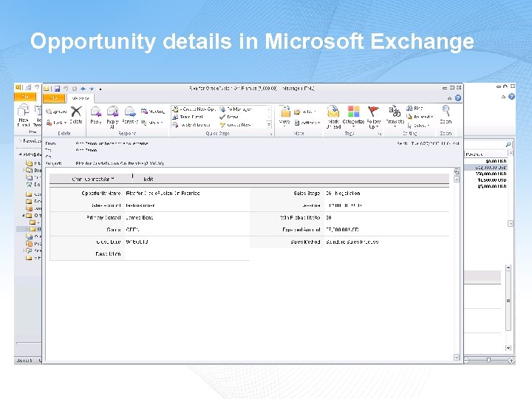The image size is (532, 399).
Task: Open the More respond options dropdown
Action: point(152,123)
